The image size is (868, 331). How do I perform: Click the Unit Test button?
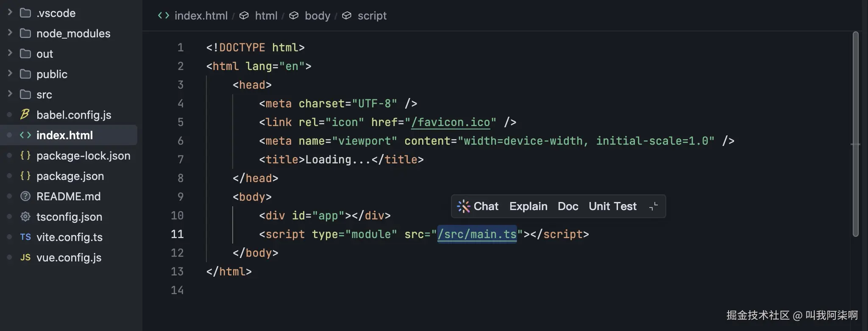pos(612,206)
